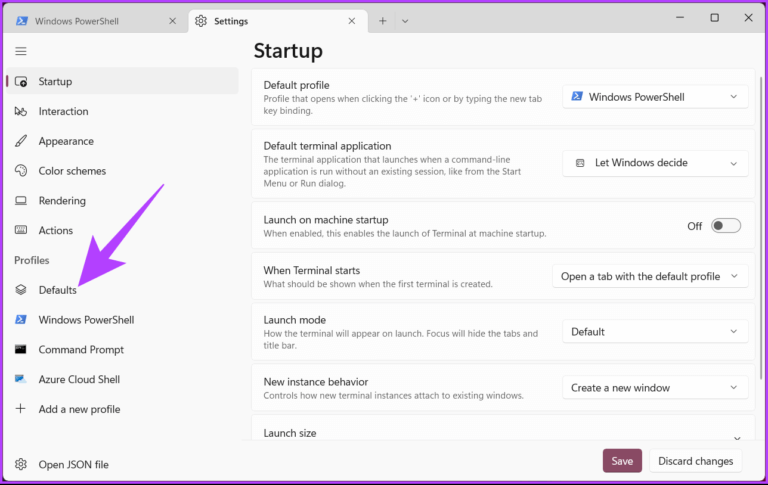The image size is (768, 485).
Task: Click the Interaction sidebar icon
Action: click(21, 112)
